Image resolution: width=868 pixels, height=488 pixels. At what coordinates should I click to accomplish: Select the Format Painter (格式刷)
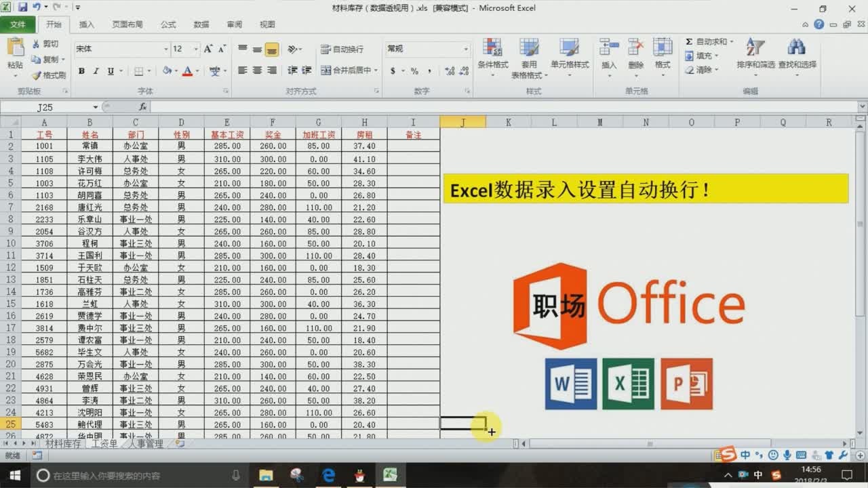[49, 75]
